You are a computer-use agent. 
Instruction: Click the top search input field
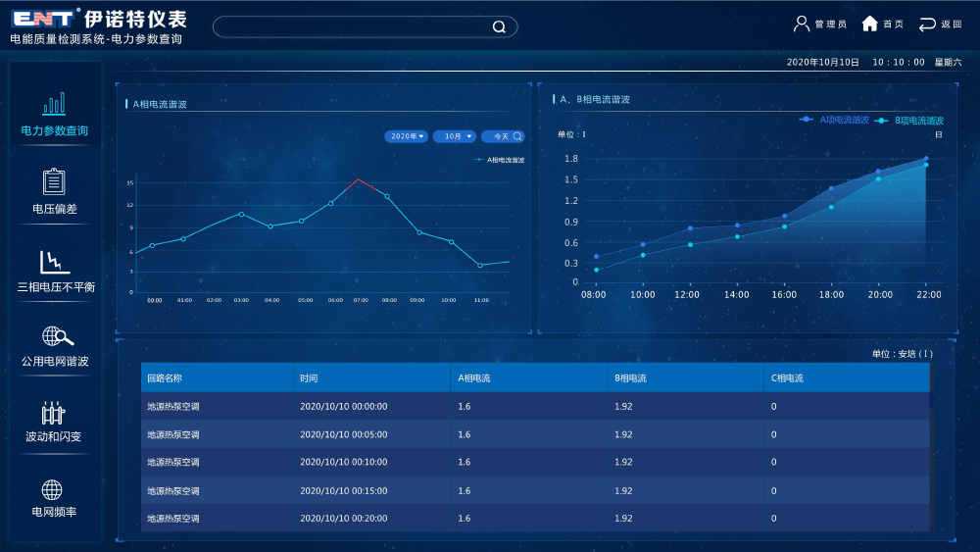point(353,27)
